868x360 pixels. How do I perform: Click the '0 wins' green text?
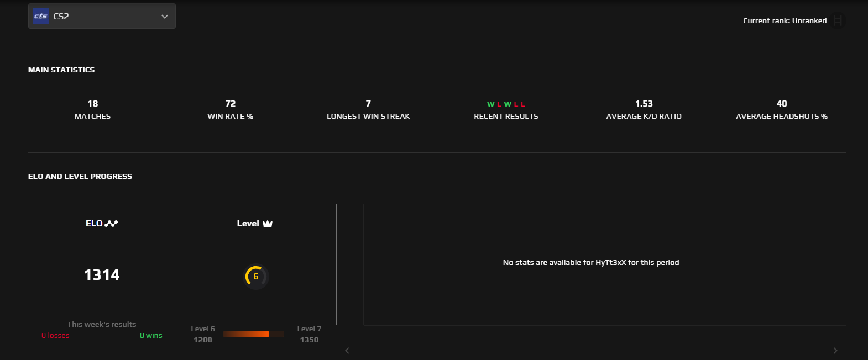[151, 335]
